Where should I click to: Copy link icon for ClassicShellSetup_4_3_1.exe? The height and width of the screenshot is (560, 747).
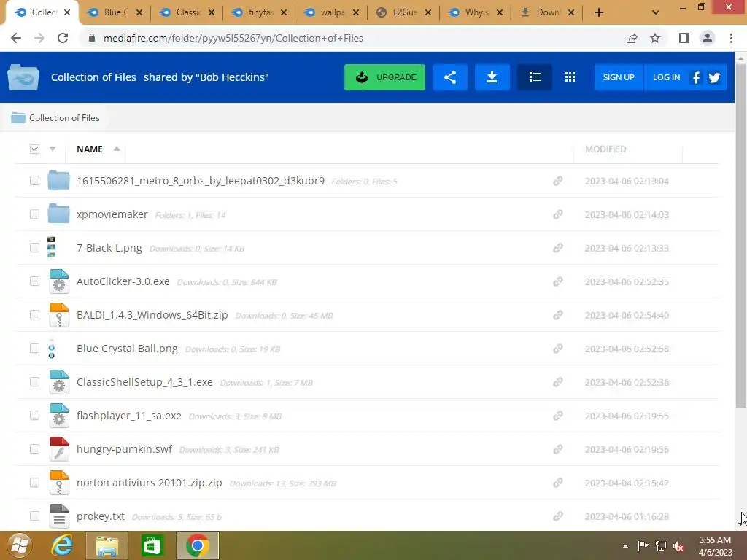(x=558, y=382)
